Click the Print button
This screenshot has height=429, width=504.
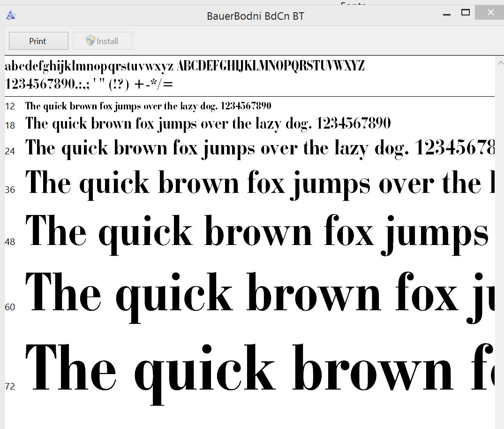(x=38, y=41)
